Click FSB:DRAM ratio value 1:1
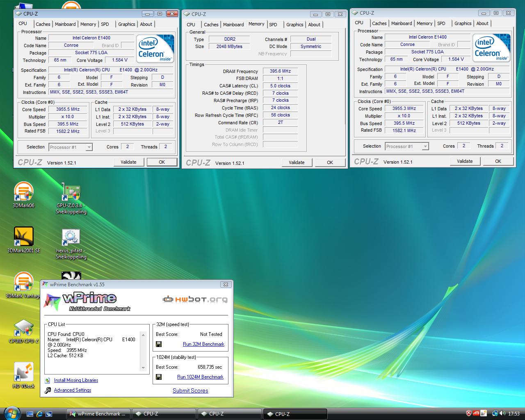 pyautogui.click(x=280, y=78)
